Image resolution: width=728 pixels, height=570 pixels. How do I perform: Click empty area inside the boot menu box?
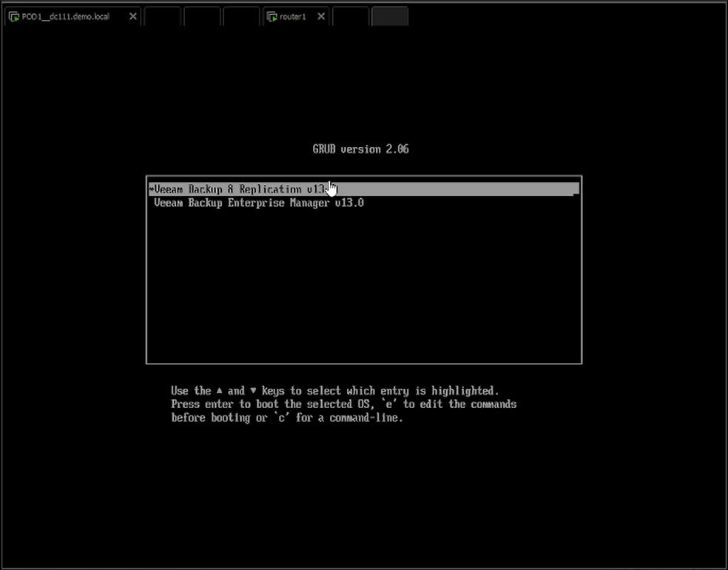click(363, 288)
